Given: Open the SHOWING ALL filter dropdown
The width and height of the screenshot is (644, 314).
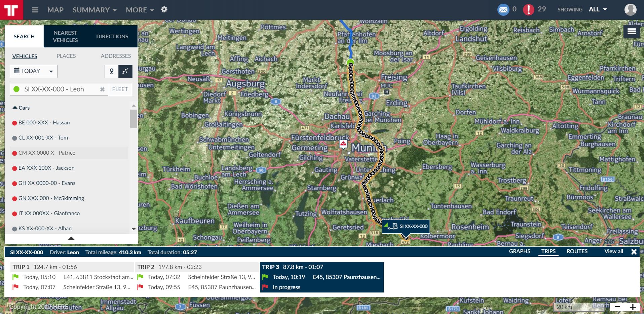Looking at the screenshot, I should tap(598, 9).
